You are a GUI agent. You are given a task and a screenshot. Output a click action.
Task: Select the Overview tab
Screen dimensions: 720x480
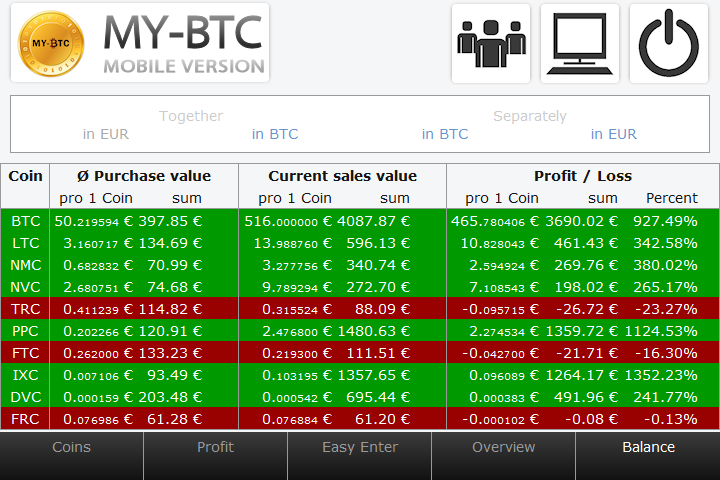tap(503, 448)
